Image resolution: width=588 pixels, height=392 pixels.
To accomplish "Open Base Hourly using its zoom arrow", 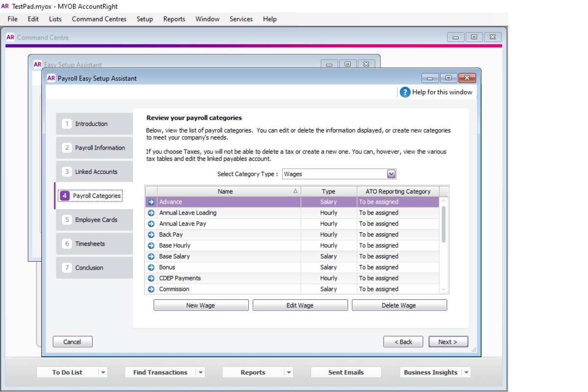I will coord(150,245).
